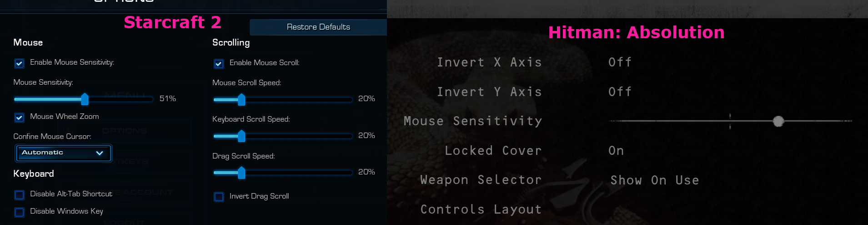868x225 pixels.
Task: Open the Confine Mouse Cursor dropdown
Action: 64,153
